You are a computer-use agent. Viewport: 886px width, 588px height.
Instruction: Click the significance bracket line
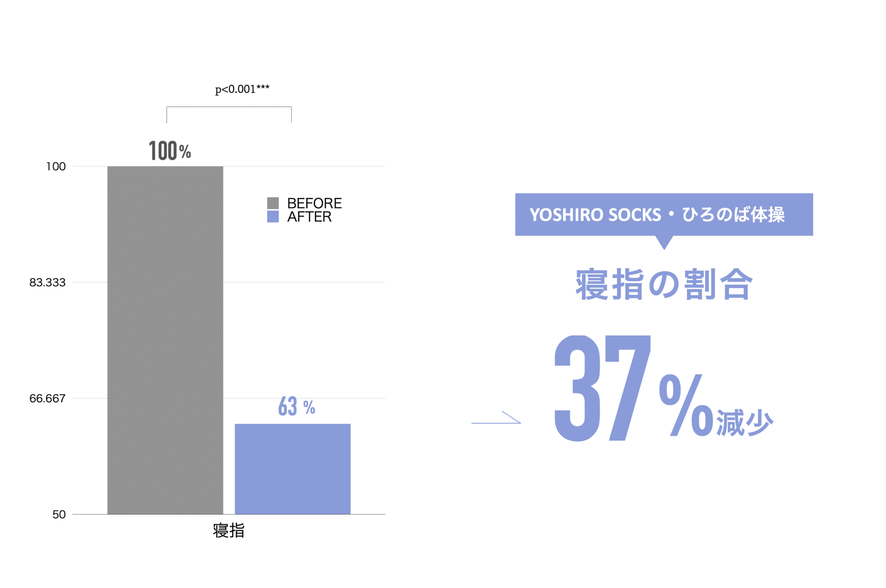(229, 115)
